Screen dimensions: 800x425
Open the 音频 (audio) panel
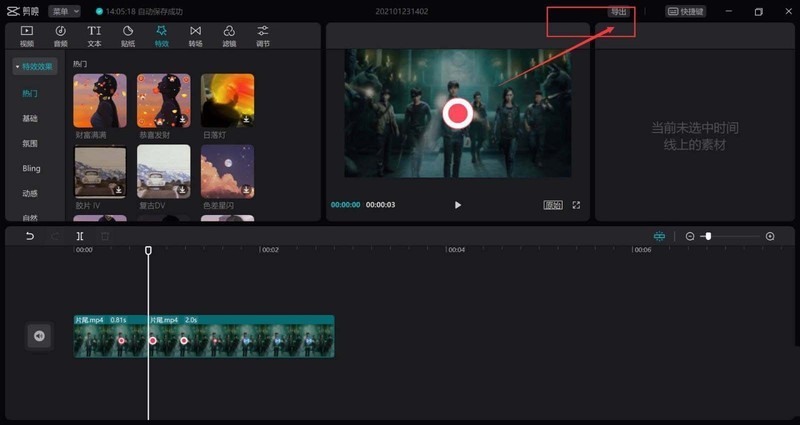click(61, 36)
